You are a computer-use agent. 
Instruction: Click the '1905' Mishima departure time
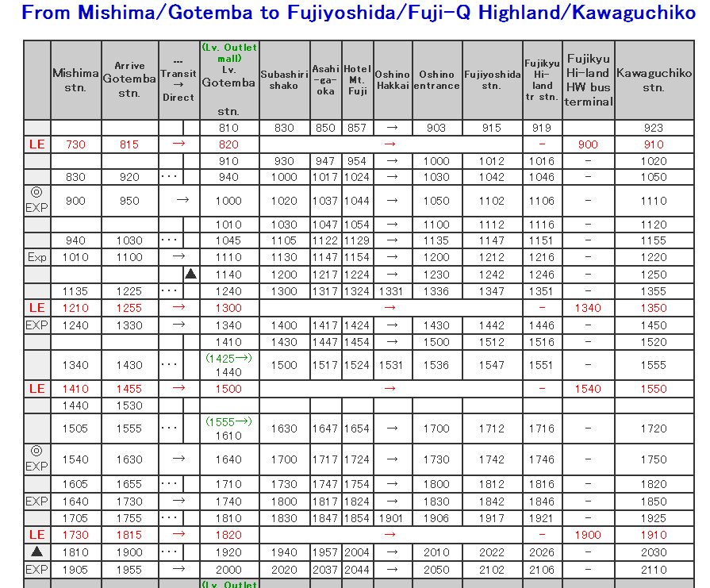75,570
